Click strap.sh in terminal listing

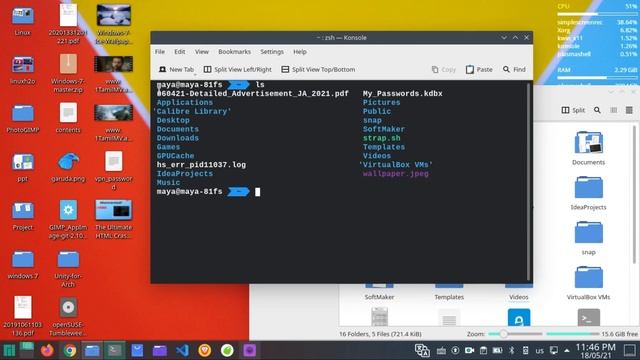382,138
